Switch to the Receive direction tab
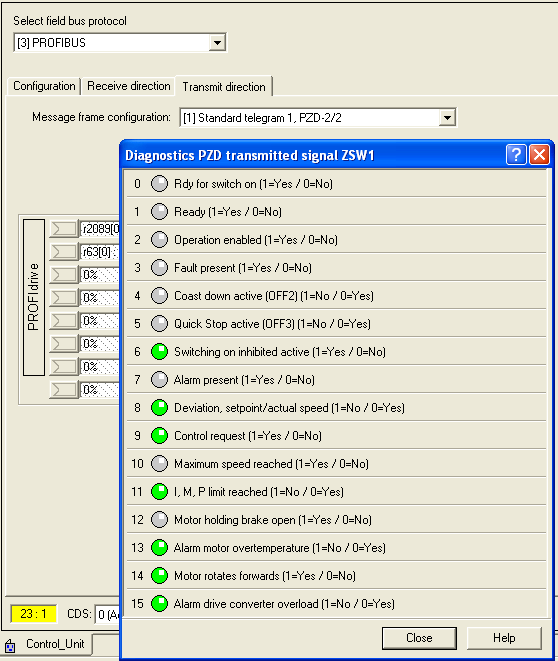The width and height of the screenshot is (558, 661). (129, 86)
